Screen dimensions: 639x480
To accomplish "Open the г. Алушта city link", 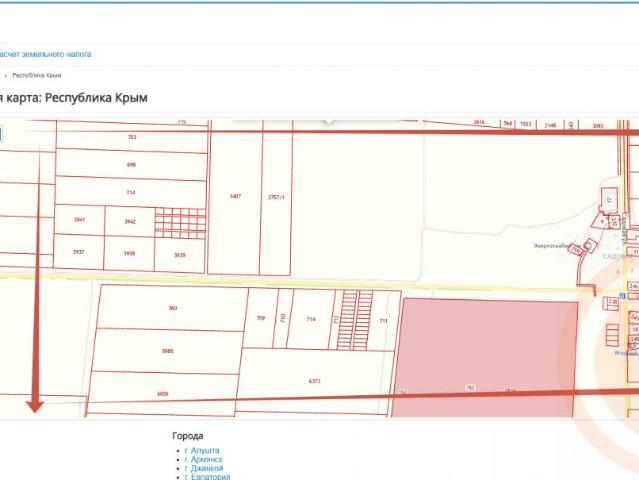I will (202, 450).
